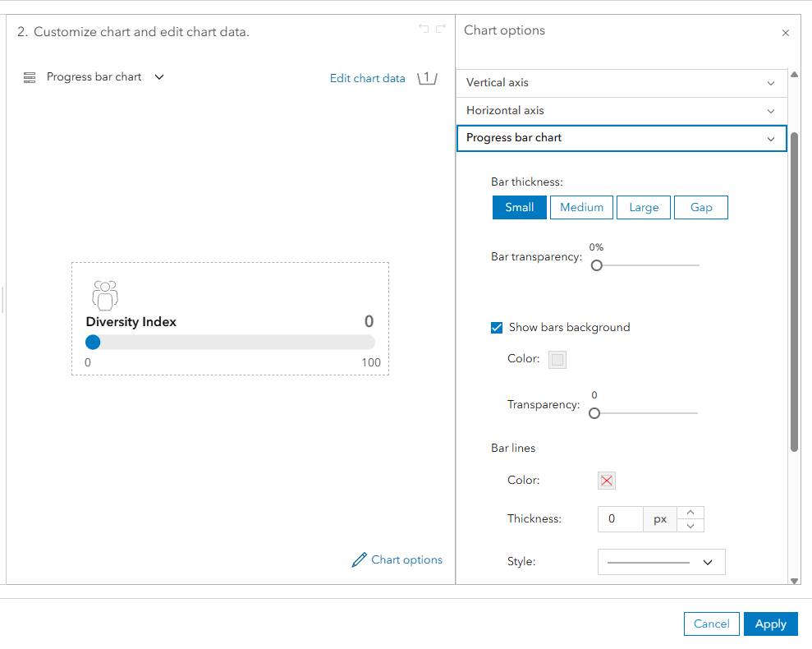Click the redo arrow icon
Viewport: 812px width, 649px height.
[x=441, y=29]
